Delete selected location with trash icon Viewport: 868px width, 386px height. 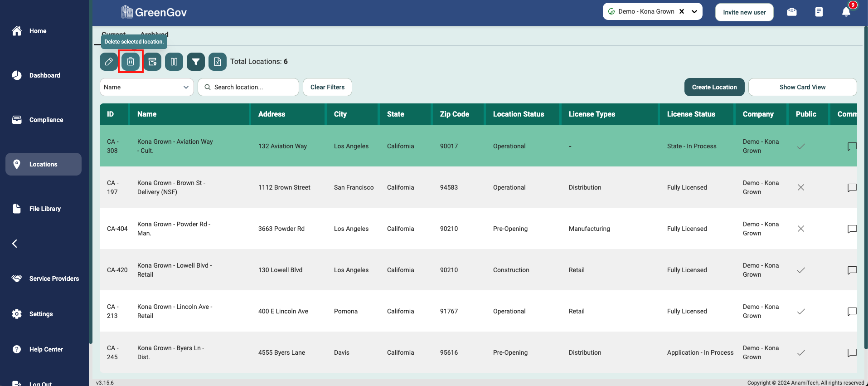tap(131, 62)
